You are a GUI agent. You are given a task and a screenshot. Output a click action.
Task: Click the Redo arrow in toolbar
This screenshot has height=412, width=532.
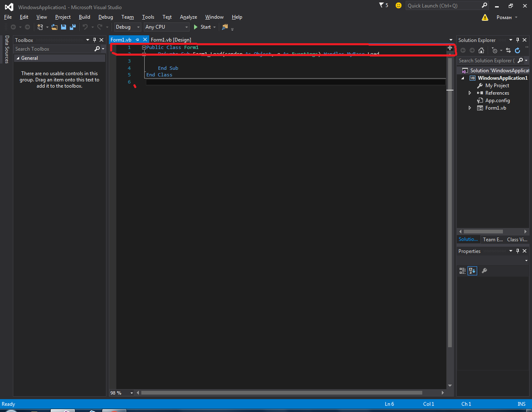click(100, 27)
